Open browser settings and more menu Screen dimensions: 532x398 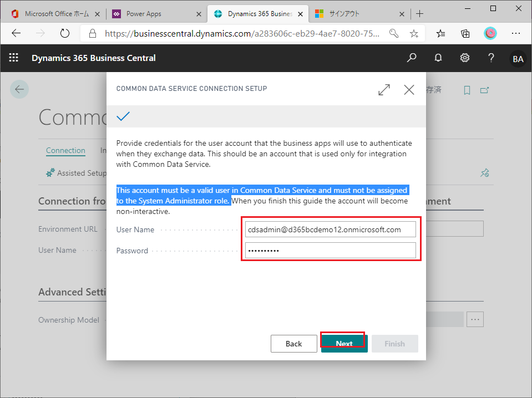[x=516, y=33]
